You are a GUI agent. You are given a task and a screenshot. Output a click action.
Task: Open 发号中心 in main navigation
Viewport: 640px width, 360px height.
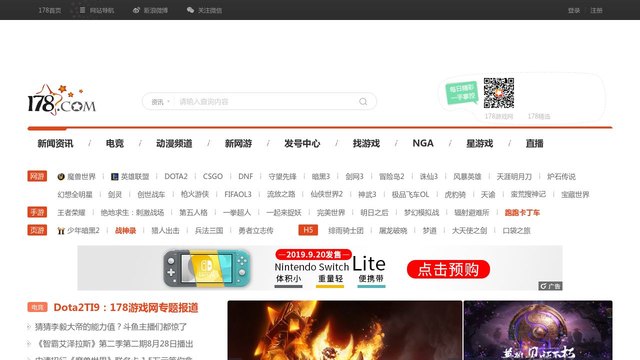coord(302,144)
